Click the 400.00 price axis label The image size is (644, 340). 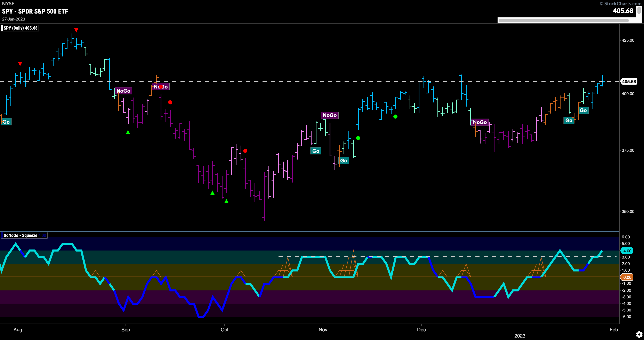[x=628, y=94]
